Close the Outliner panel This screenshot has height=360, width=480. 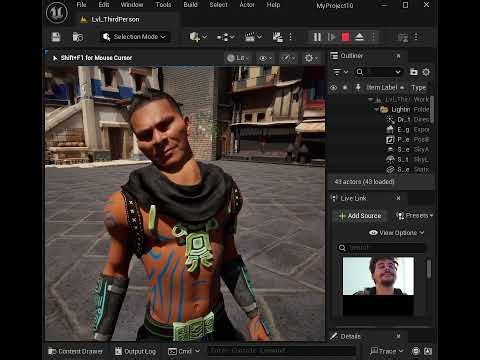398,56
